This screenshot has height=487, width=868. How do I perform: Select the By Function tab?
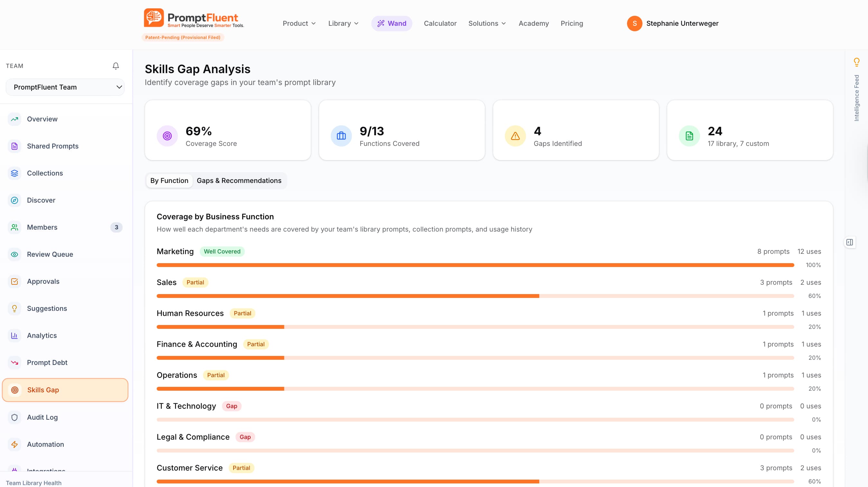point(169,180)
